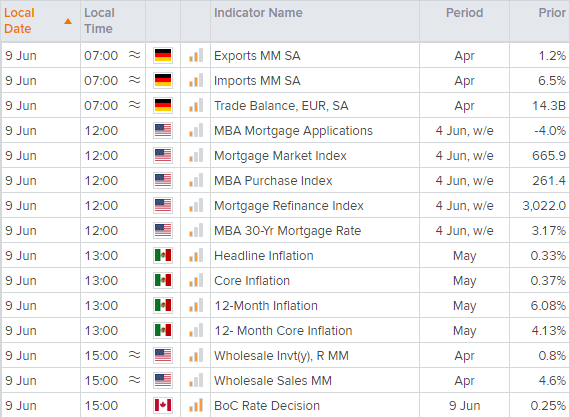Open the BoC Rate Decision indicator
The width and height of the screenshot is (570, 418).
point(267,406)
